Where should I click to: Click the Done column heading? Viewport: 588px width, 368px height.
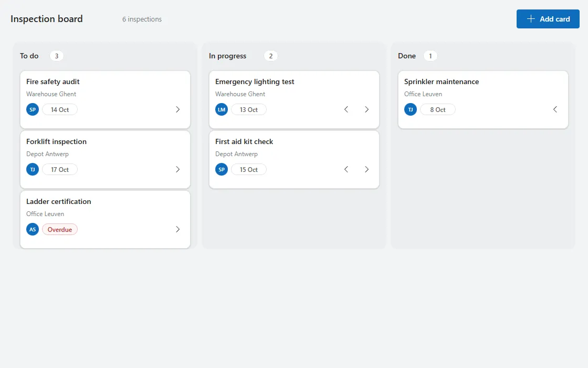[x=407, y=56]
